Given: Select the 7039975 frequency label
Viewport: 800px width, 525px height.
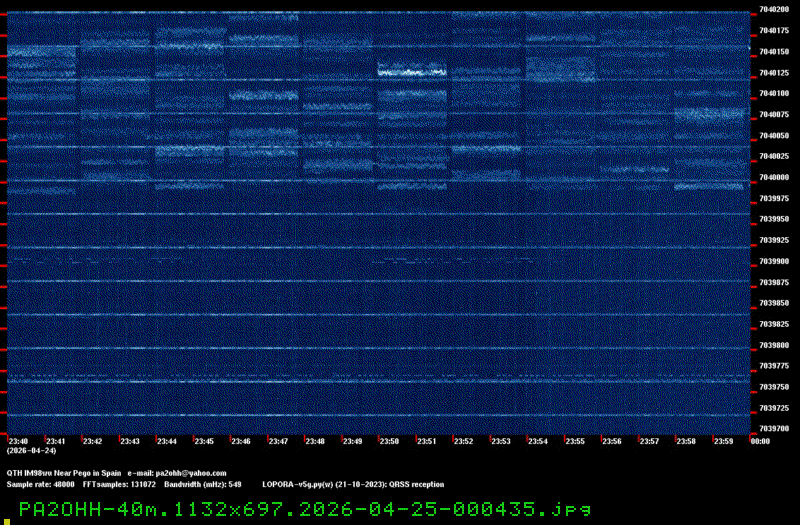Looking at the screenshot, I should coord(774,198).
